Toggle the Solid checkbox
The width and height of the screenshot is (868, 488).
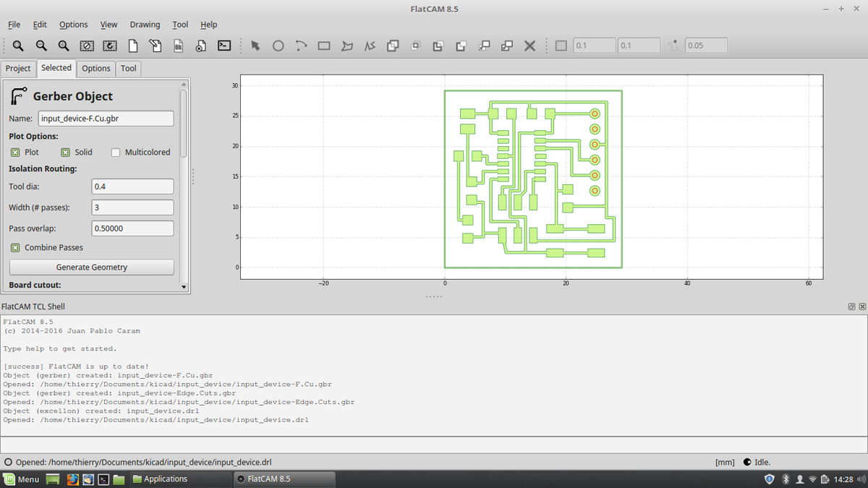(x=65, y=153)
